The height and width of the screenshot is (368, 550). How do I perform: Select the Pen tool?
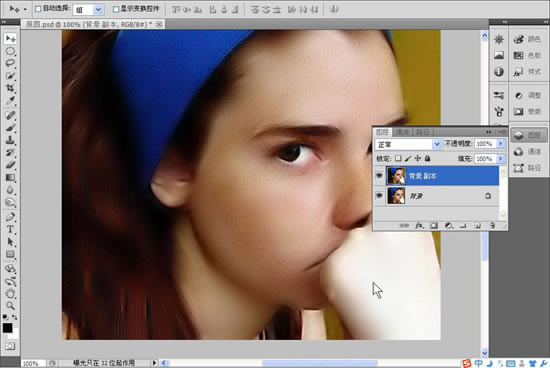point(10,217)
